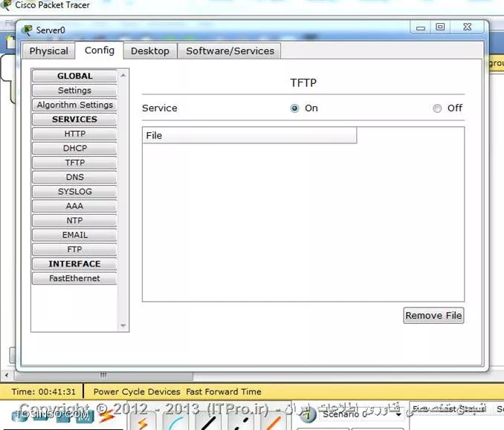Open the FastEthernet interface settings
Image resolution: width=504 pixels, height=430 pixels.
(74, 278)
